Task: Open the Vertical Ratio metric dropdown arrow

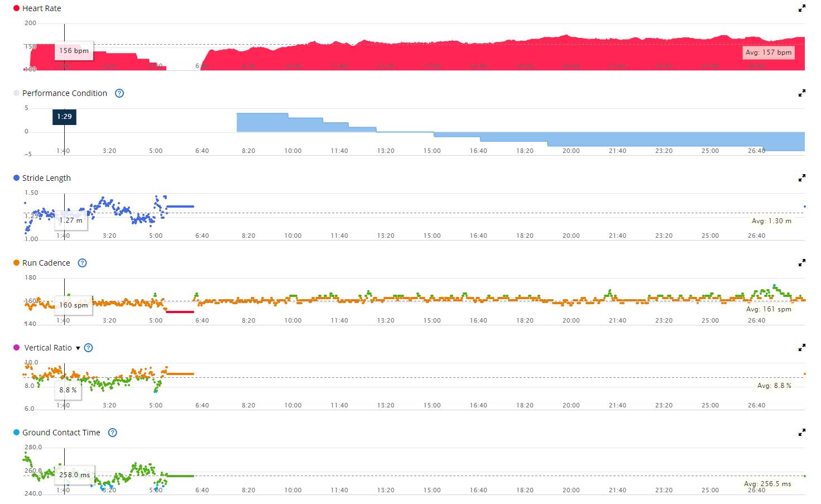Action: [x=78, y=348]
